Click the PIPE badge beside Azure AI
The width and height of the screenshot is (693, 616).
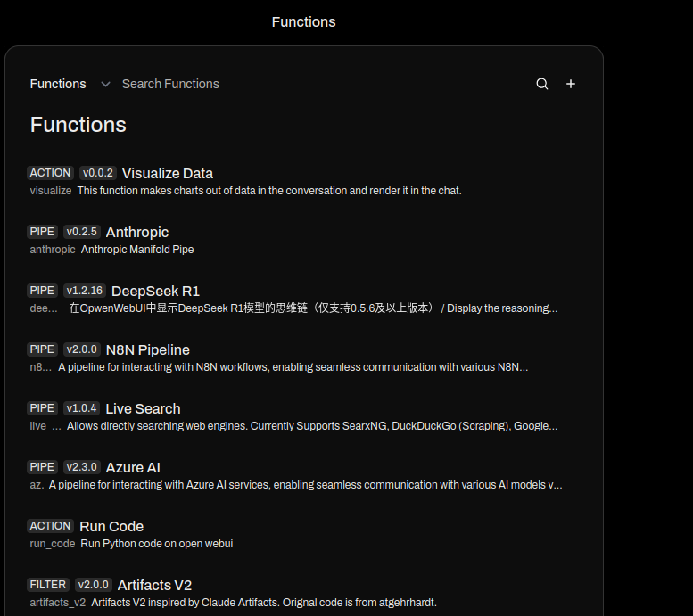point(42,466)
